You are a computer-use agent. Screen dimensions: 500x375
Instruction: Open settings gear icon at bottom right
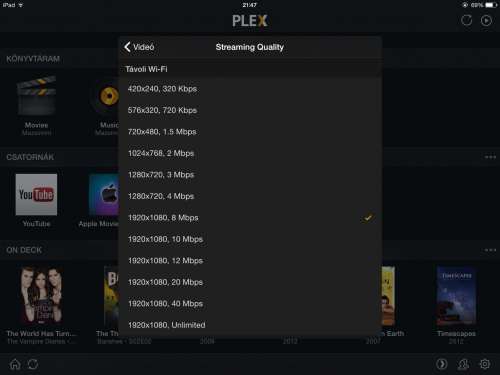485,364
